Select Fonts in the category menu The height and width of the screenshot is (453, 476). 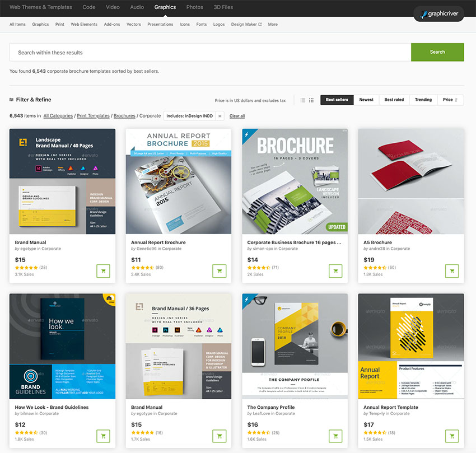click(202, 25)
